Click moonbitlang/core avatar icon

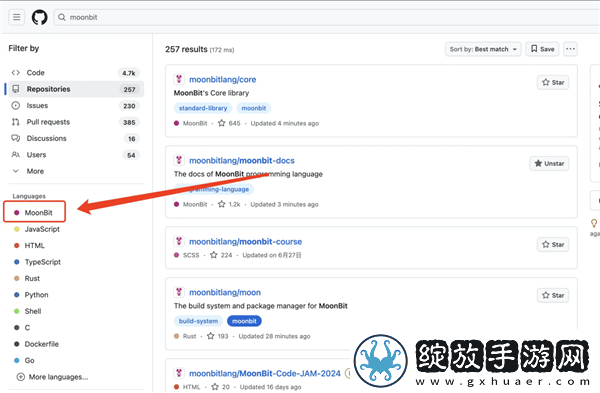pos(179,79)
